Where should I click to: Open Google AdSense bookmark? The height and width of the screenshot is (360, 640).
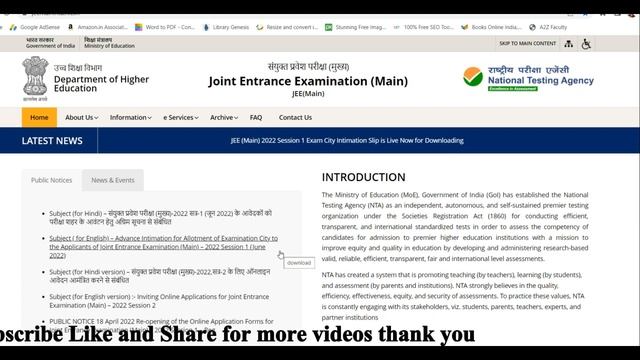[x=35, y=27]
